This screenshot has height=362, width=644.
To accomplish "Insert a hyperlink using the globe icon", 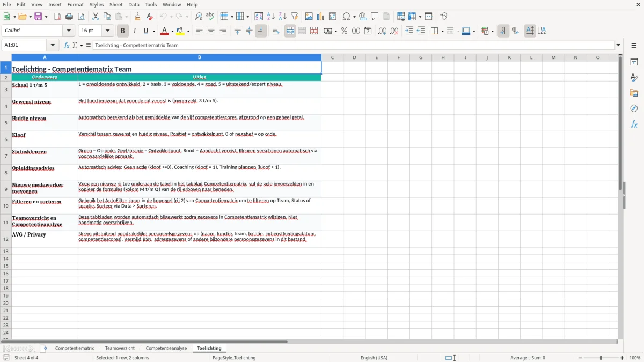I will point(363,17).
